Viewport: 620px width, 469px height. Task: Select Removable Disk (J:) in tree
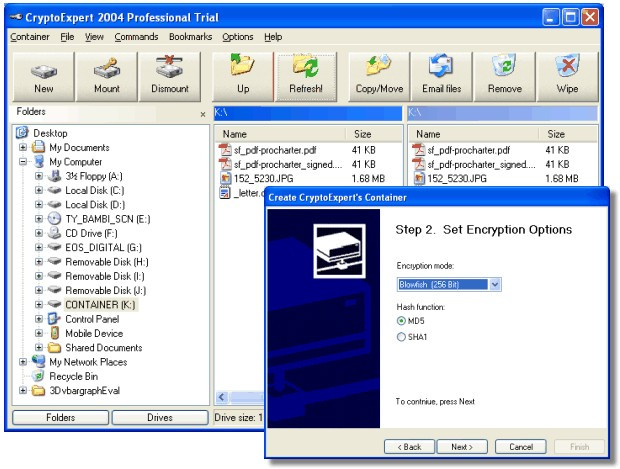click(106, 290)
